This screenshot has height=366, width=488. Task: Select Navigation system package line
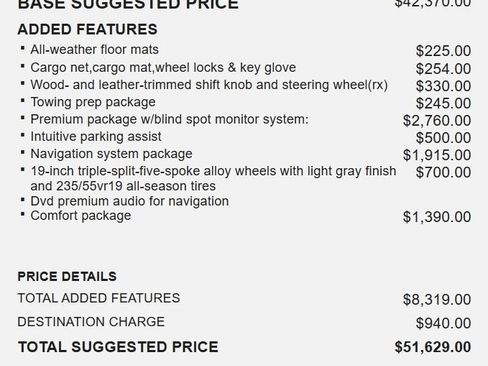pos(111,154)
